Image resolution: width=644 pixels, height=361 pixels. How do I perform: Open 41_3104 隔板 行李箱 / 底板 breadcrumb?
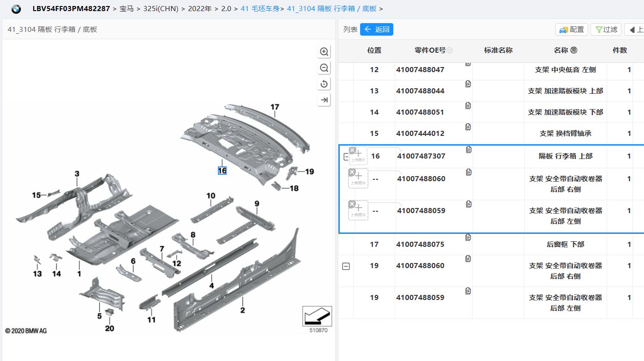pyautogui.click(x=331, y=9)
